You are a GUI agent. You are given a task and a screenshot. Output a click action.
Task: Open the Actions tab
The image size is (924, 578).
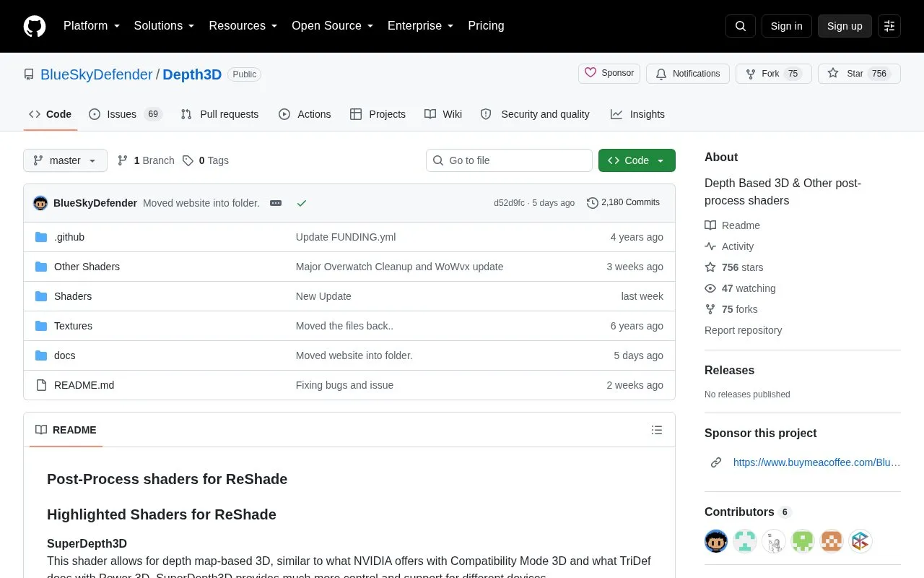305,114
